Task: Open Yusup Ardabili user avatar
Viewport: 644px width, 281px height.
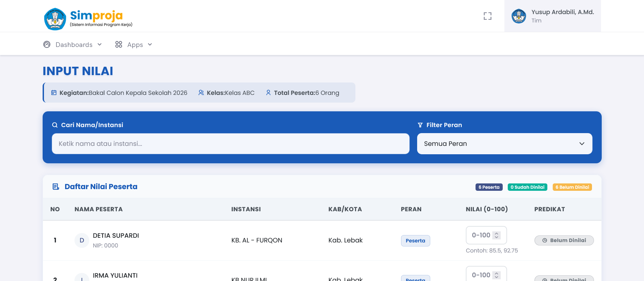Action: (x=519, y=16)
